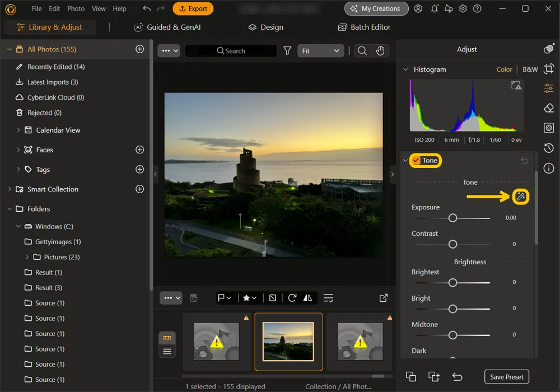Collapse the Histogram section
The width and height of the screenshot is (560, 392).
[x=405, y=69]
